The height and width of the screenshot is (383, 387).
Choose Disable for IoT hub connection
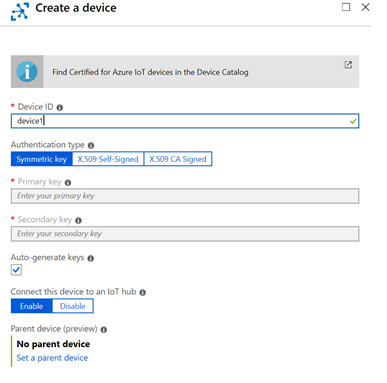pyautogui.click(x=73, y=306)
